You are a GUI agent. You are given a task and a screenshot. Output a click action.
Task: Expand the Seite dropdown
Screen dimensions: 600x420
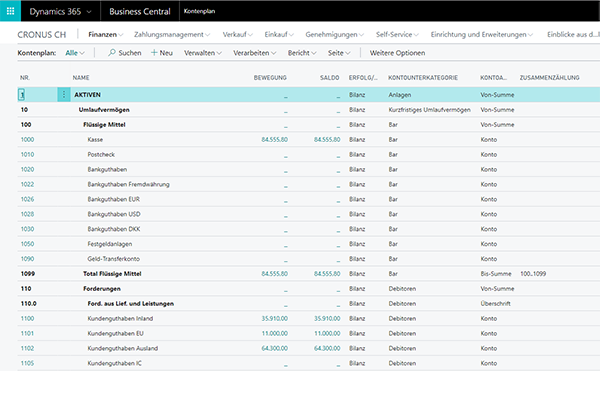tap(340, 52)
